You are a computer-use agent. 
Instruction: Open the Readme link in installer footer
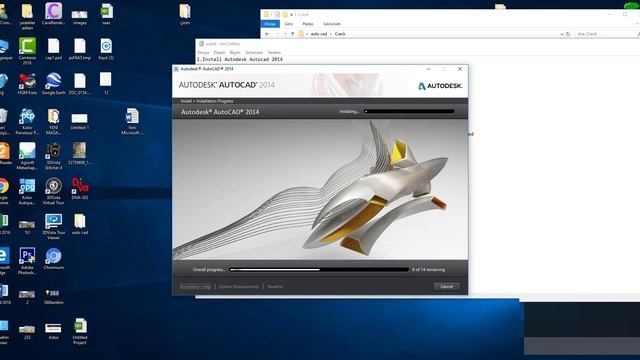pos(275,287)
